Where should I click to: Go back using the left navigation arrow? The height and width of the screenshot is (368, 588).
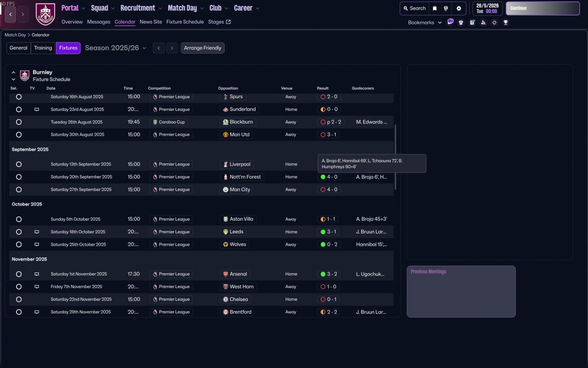[11, 15]
